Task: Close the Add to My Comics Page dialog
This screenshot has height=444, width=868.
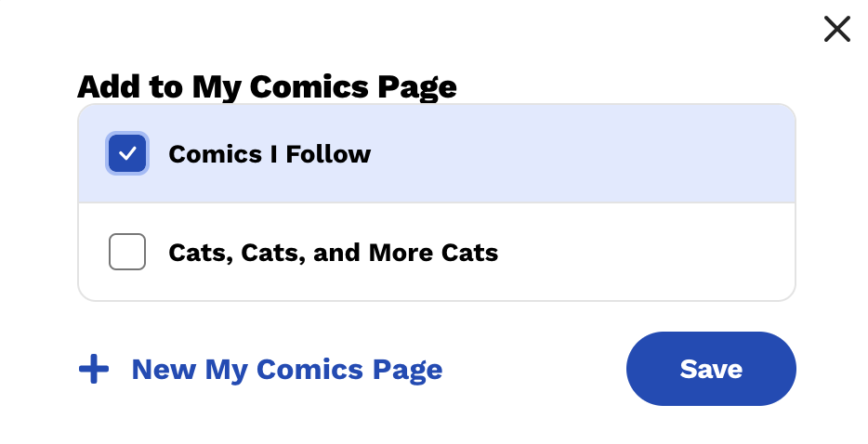Action: (x=837, y=30)
